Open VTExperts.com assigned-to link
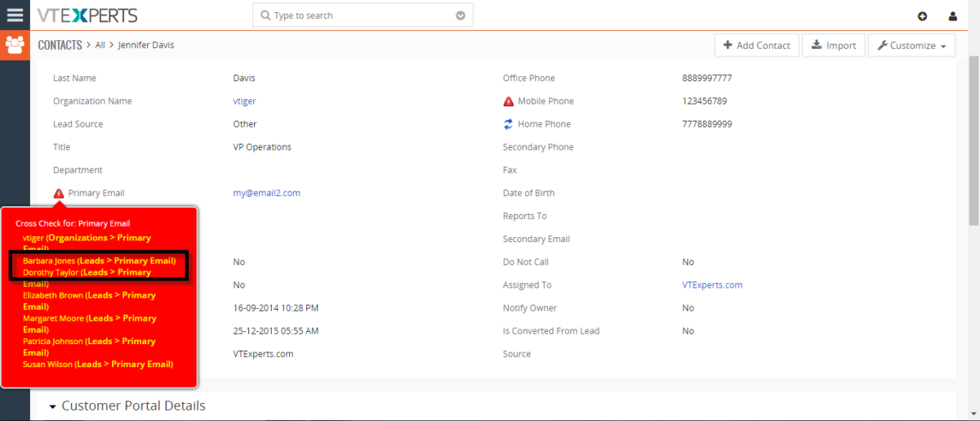The width and height of the screenshot is (980, 421). click(712, 285)
